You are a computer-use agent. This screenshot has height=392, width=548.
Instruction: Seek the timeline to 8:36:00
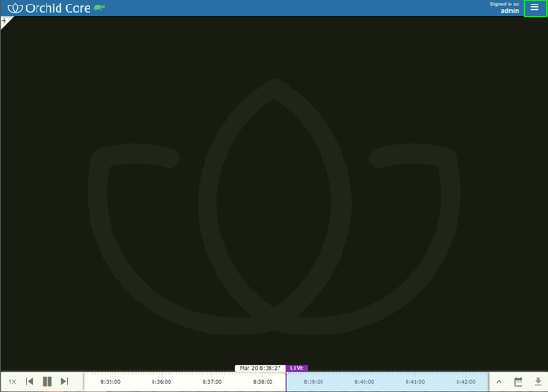(161, 382)
